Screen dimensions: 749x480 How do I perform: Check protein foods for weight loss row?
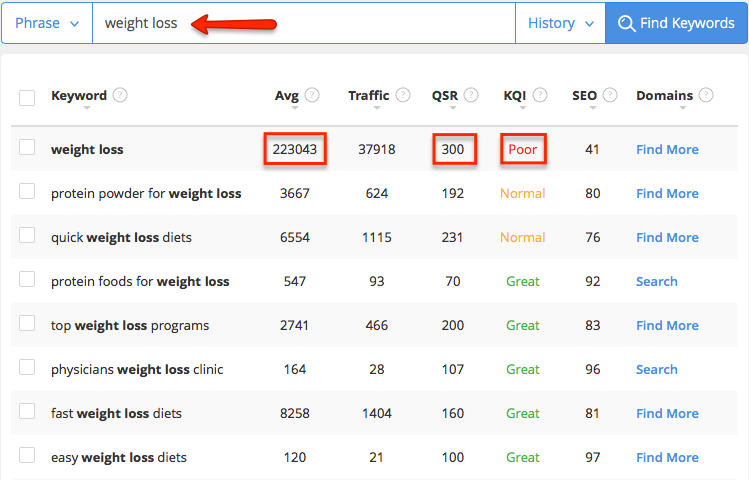click(27, 279)
